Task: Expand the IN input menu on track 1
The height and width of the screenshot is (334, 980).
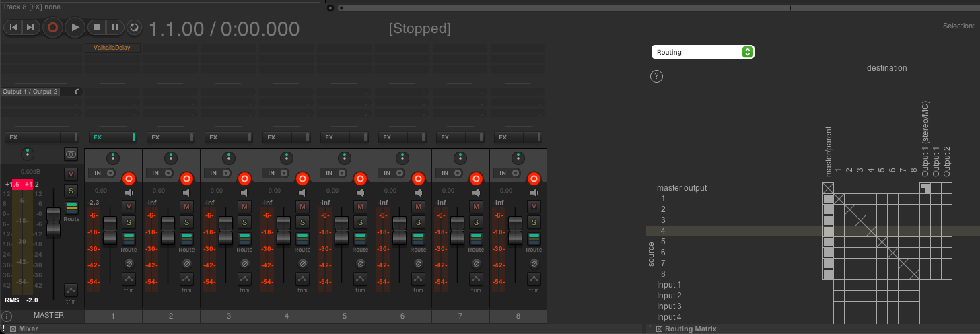Action: coord(102,173)
